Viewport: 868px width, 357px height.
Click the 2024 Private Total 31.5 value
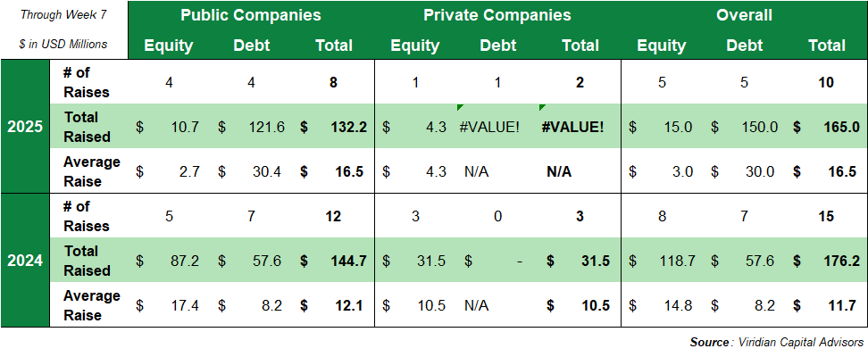(x=594, y=261)
